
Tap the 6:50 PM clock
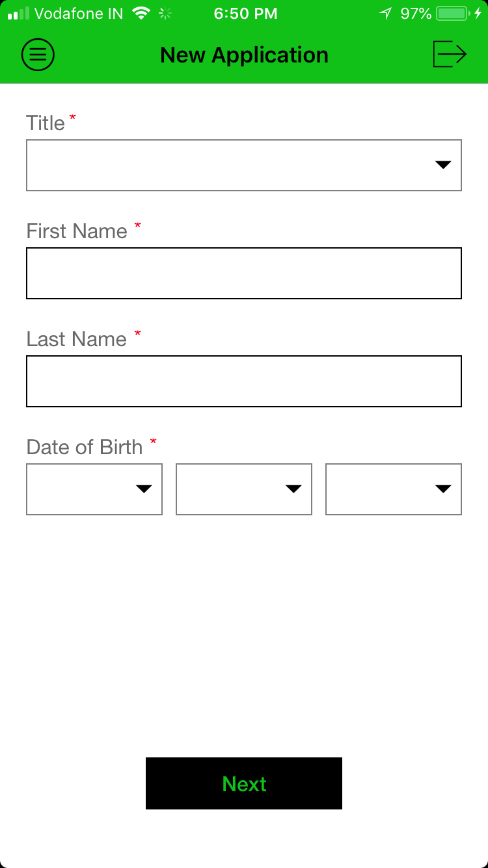(245, 13)
